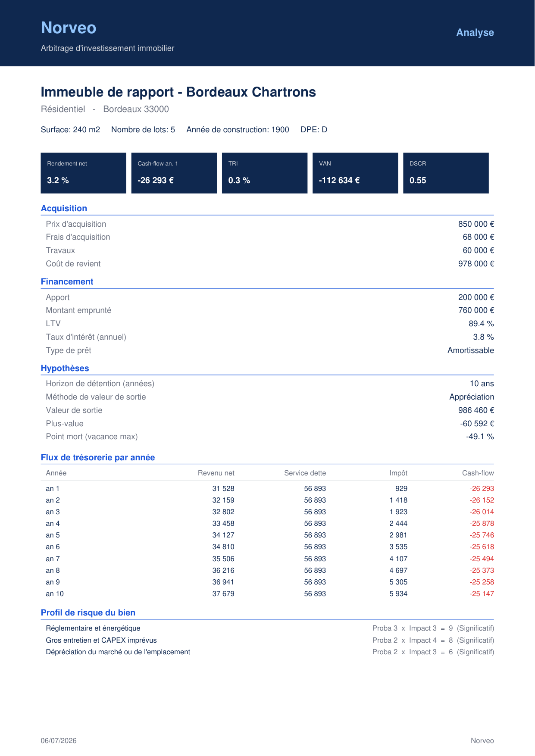Viewport: 535px width, 756px height.
Task: Click the Amortissable loan type value
Action: [x=471, y=350]
